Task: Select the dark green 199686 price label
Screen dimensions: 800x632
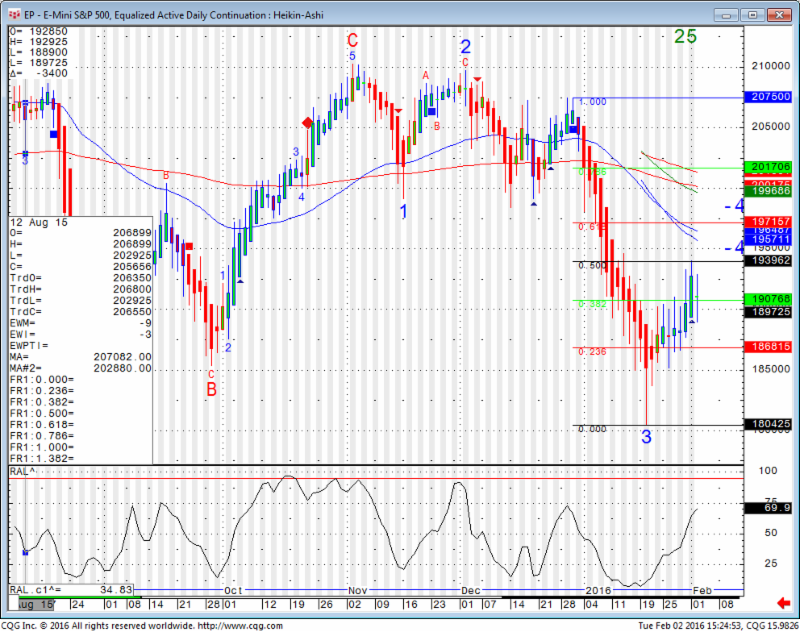Action: (x=768, y=191)
